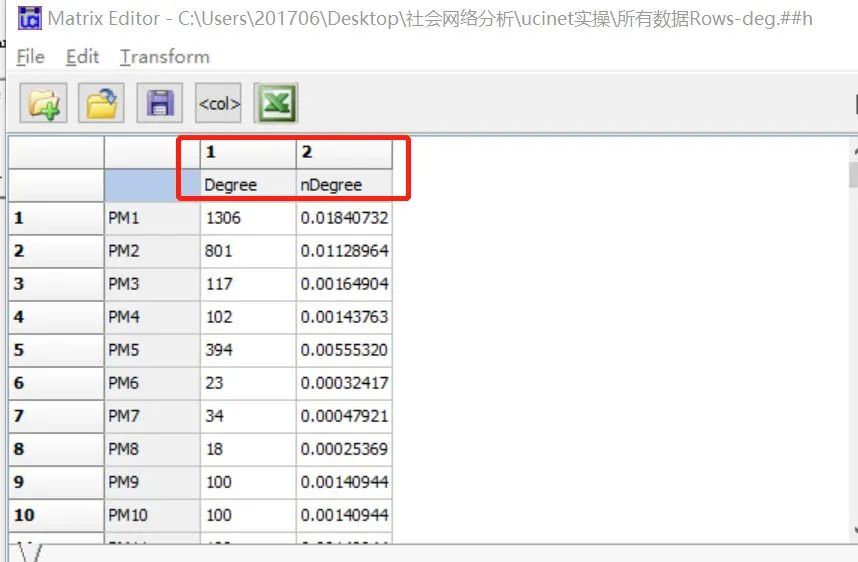This screenshot has height=562, width=858.
Task: Click column number 2 header
Action: click(344, 152)
